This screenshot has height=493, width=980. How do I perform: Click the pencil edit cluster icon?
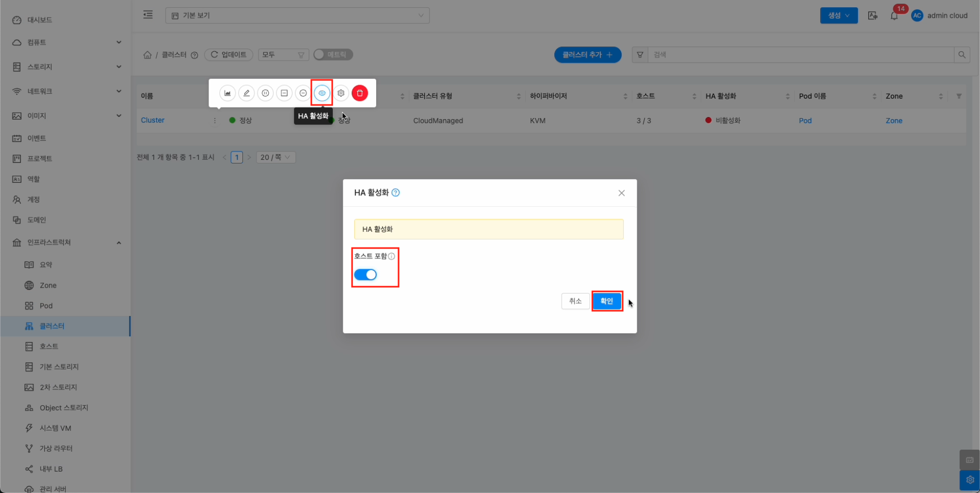(x=247, y=93)
